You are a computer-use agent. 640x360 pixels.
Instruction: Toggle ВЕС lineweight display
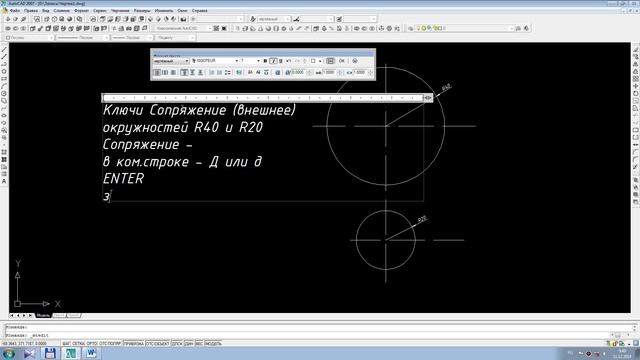pyautogui.click(x=199, y=344)
